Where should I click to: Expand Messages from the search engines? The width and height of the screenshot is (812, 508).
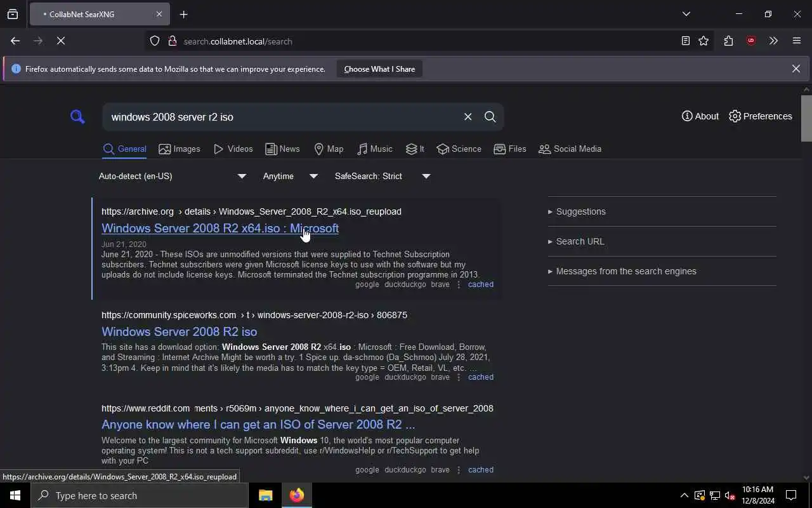point(622,271)
